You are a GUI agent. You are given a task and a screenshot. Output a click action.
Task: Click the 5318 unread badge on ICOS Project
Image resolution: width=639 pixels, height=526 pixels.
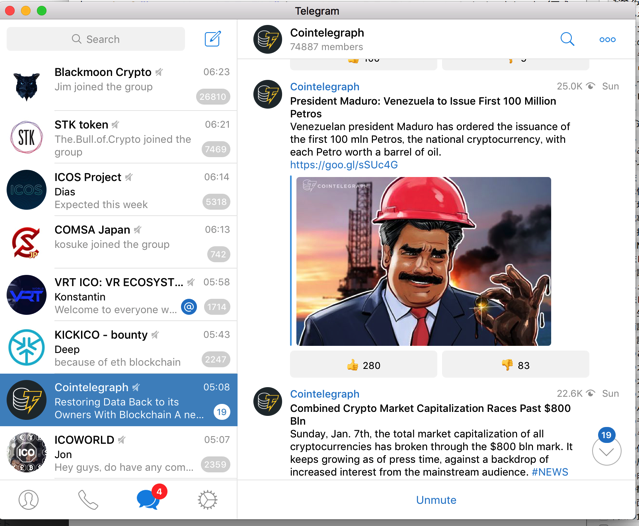(216, 202)
